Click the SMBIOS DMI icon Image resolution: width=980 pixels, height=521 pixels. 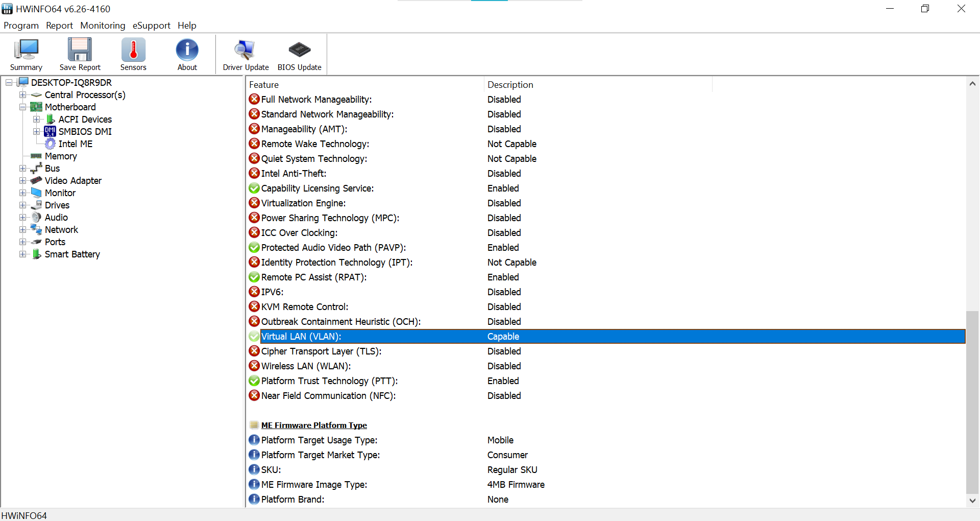50,131
